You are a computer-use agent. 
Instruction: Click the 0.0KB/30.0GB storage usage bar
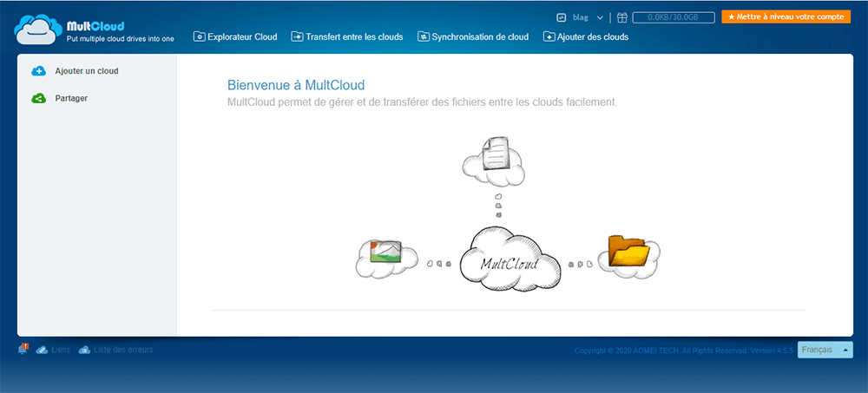(x=674, y=17)
